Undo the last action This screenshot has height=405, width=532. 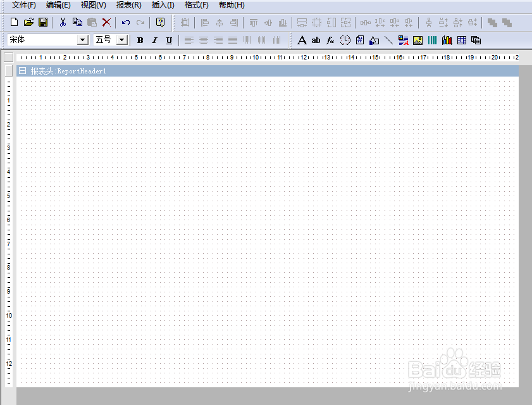pyautogui.click(x=126, y=22)
